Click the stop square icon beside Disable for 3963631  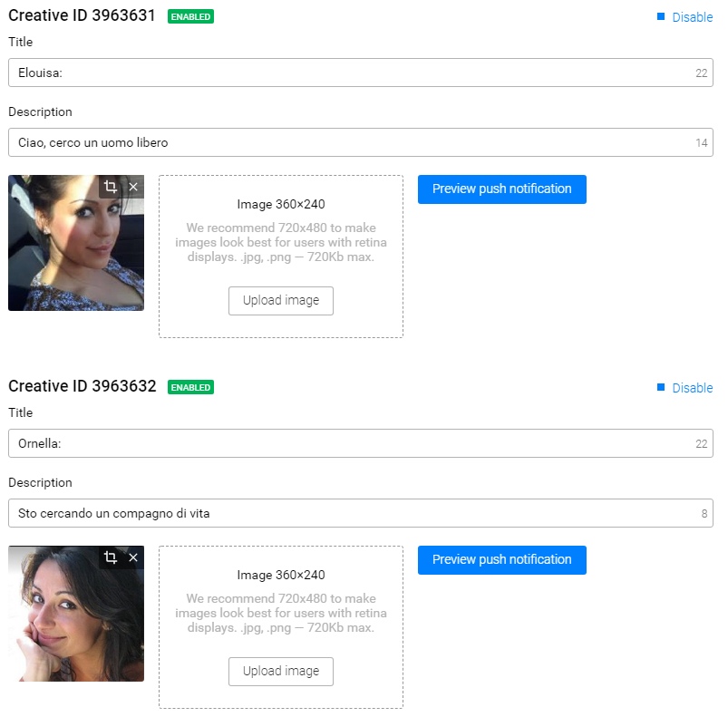(661, 16)
